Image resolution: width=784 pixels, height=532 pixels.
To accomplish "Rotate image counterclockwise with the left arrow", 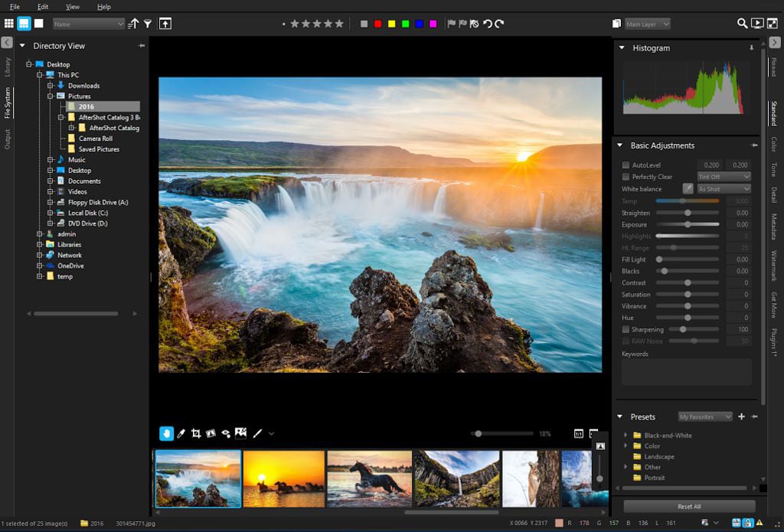I will click(488, 24).
